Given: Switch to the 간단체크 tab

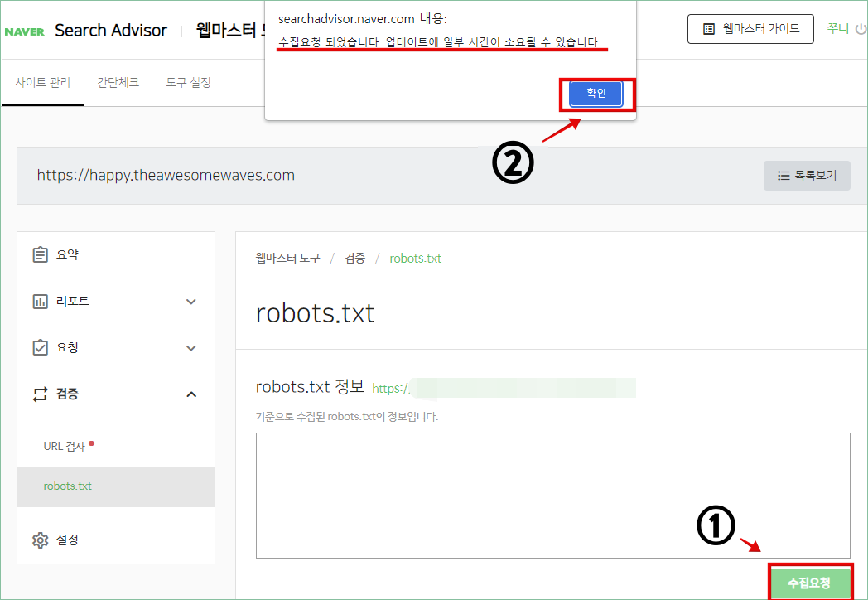Looking at the screenshot, I should [118, 82].
